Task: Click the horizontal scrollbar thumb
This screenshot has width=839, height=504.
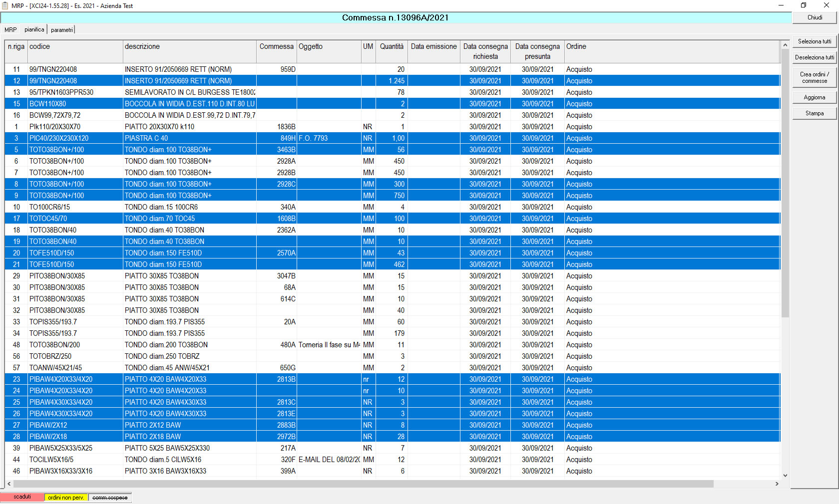Action: [364, 484]
